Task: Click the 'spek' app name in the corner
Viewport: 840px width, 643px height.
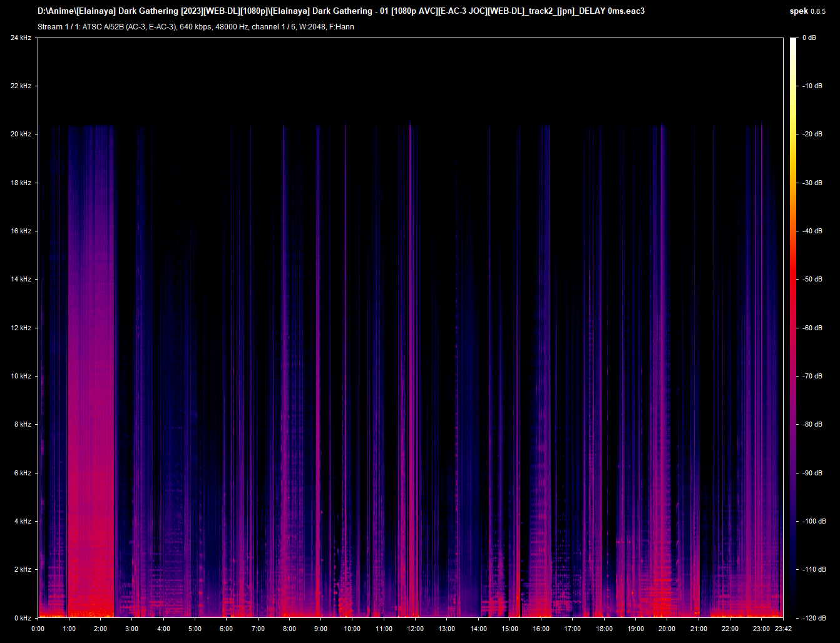Action: pyautogui.click(x=799, y=11)
